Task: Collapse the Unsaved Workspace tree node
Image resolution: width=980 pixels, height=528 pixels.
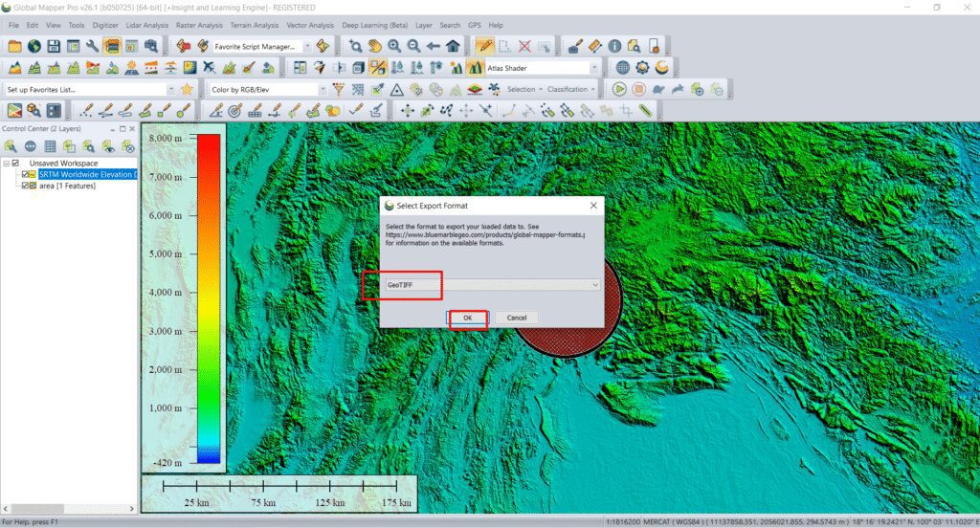Action: click(7, 163)
